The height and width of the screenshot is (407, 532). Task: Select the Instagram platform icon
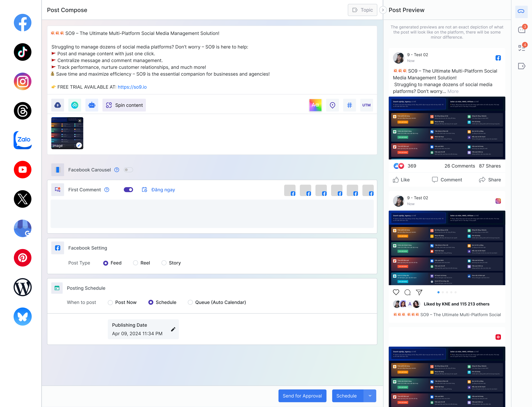22,81
